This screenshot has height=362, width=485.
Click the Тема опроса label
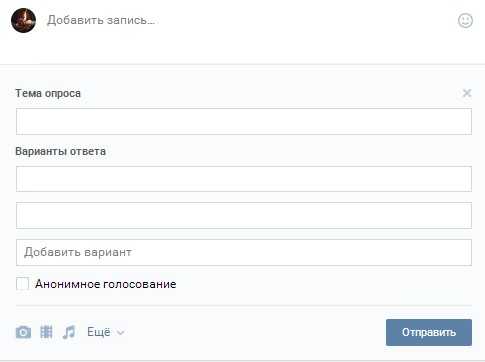[48, 93]
